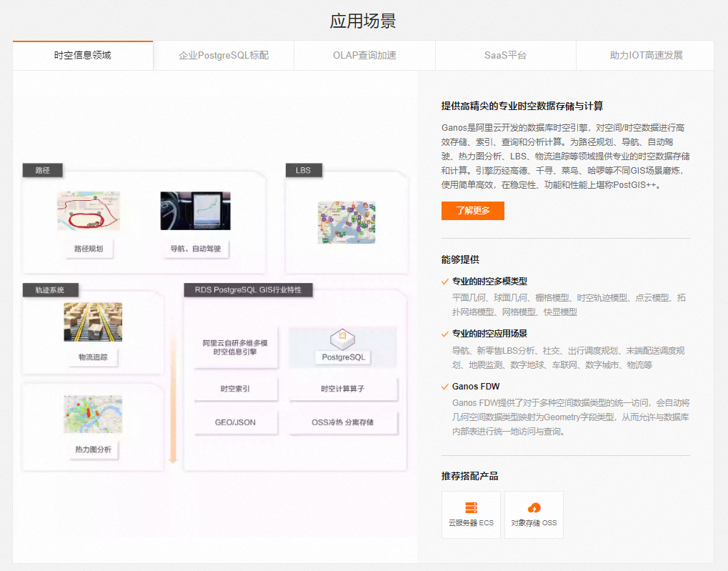Viewport: 728px width, 571px height.
Task: Click the LBS city map thumbnail
Action: [x=346, y=222]
